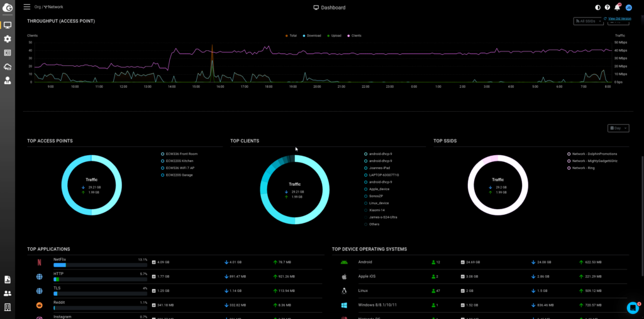Click the building icon at sidebar bottom
Screen dimensions: 644x319
pyautogui.click(x=8, y=307)
